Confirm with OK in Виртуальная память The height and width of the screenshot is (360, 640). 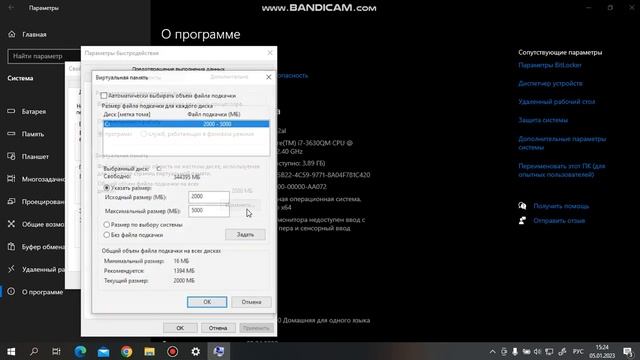click(x=207, y=302)
